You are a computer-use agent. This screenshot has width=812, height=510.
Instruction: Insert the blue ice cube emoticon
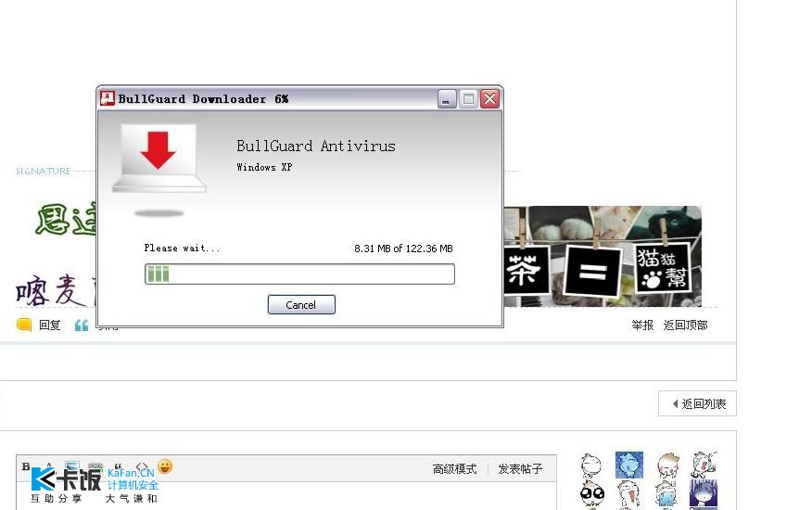[x=666, y=494]
